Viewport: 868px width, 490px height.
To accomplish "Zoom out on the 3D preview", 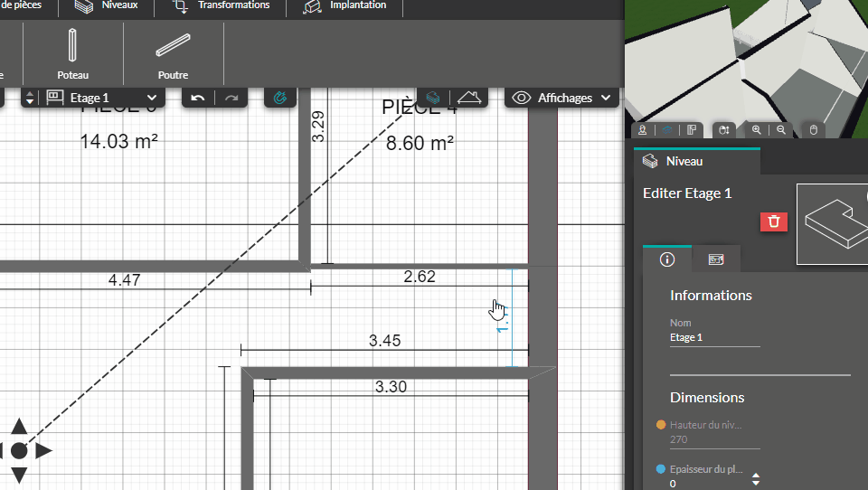I will (x=781, y=130).
